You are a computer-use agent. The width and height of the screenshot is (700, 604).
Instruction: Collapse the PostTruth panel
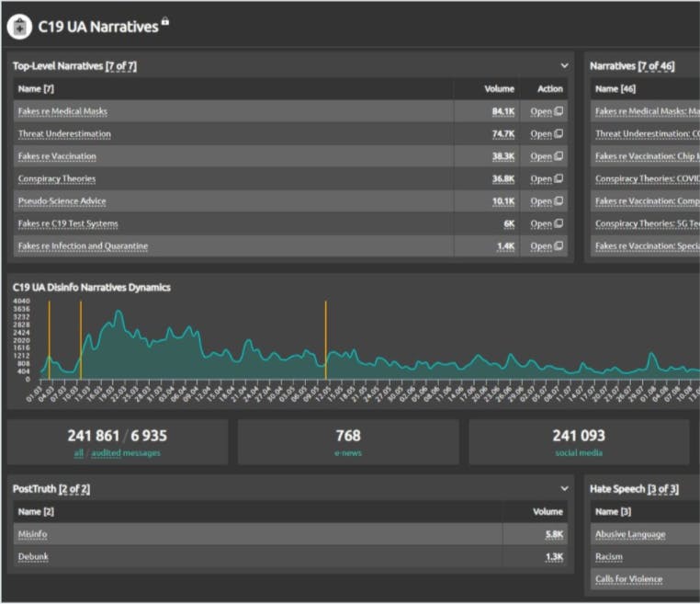pos(564,489)
